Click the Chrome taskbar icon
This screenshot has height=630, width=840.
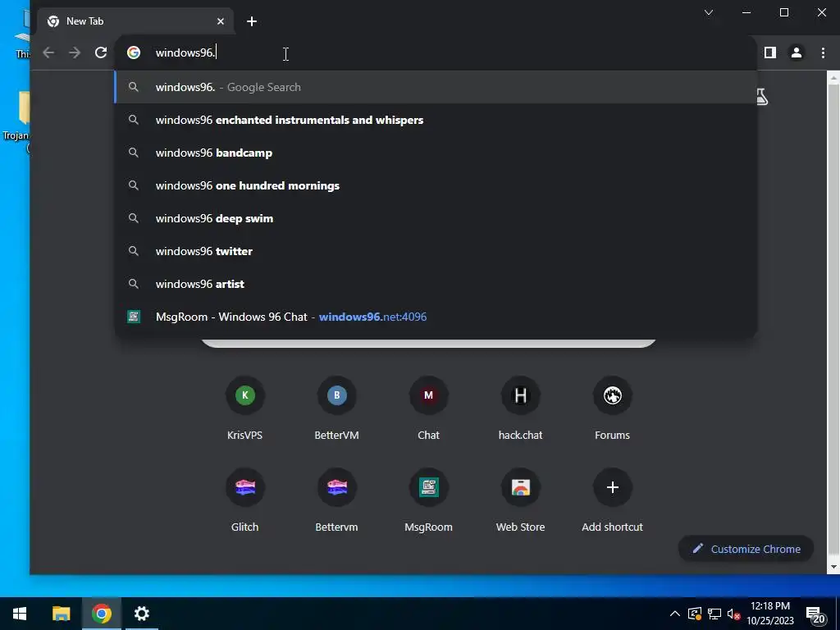coord(101,614)
